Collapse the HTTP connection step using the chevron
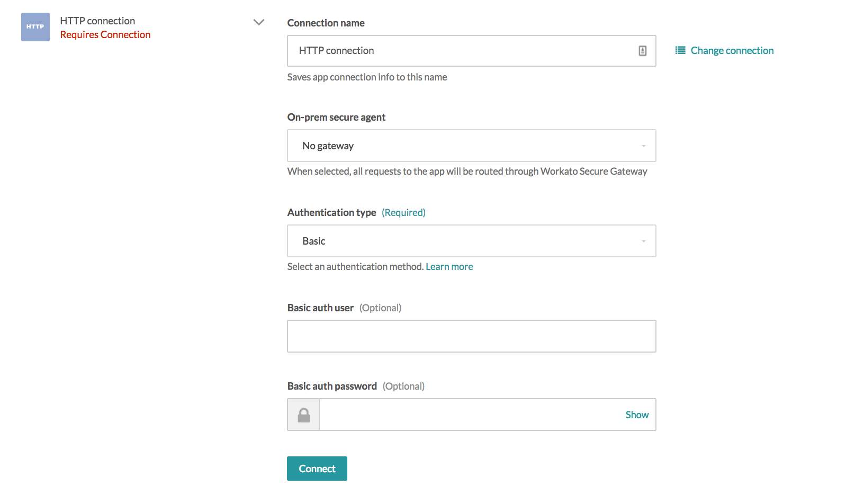Image resolution: width=846 pixels, height=504 pixels. pyautogui.click(x=259, y=23)
